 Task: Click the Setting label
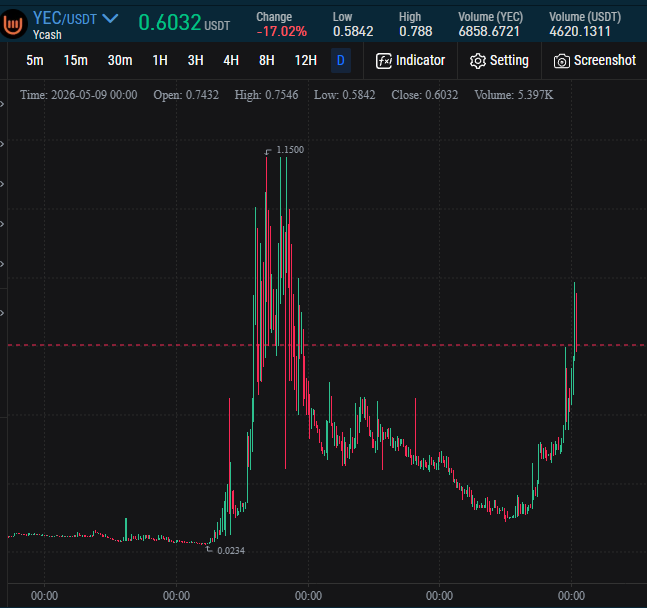click(509, 60)
